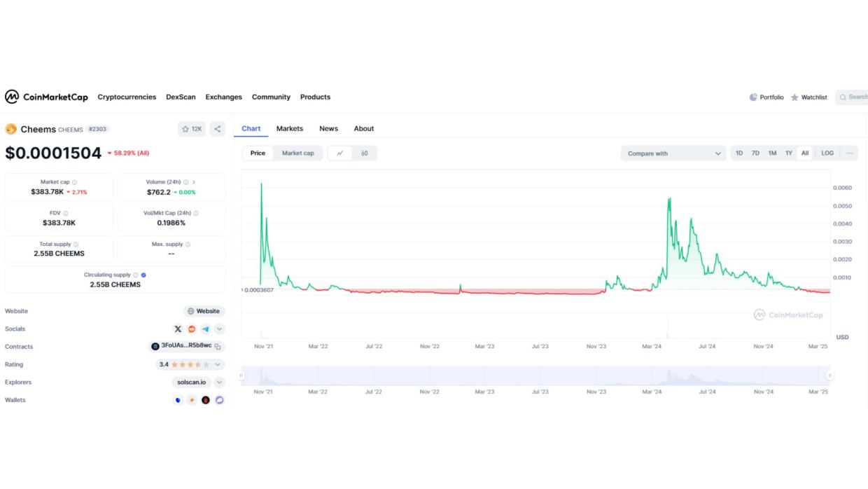Image resolution: width=868 pixels, height=489 pixels.
Task: Open the Products menu
Action: point(315,97)
